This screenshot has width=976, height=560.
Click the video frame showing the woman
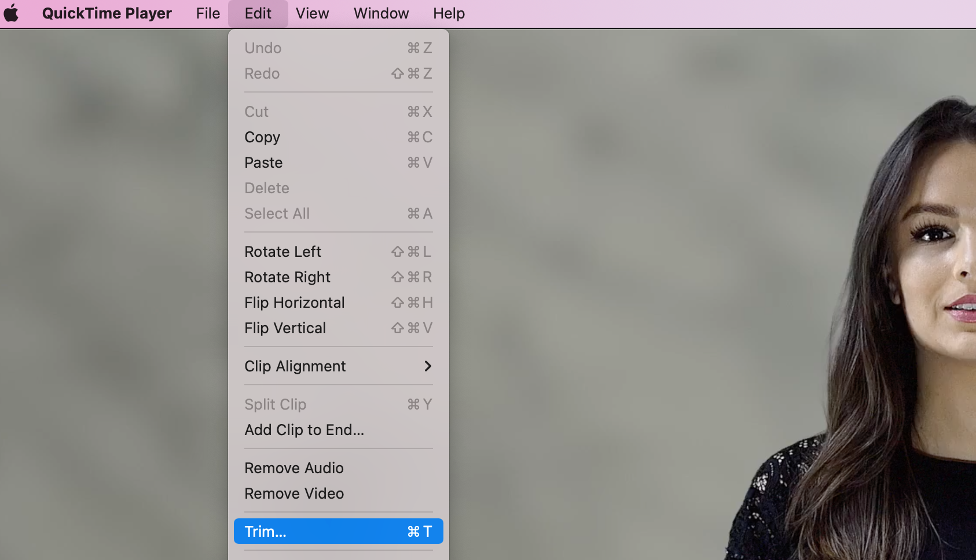click(712, 294)
